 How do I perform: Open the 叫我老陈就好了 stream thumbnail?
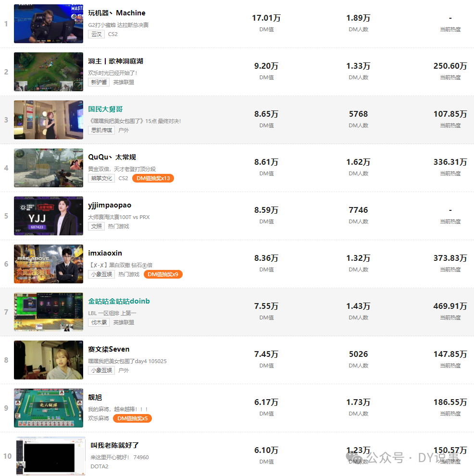(x=51, y=456)
